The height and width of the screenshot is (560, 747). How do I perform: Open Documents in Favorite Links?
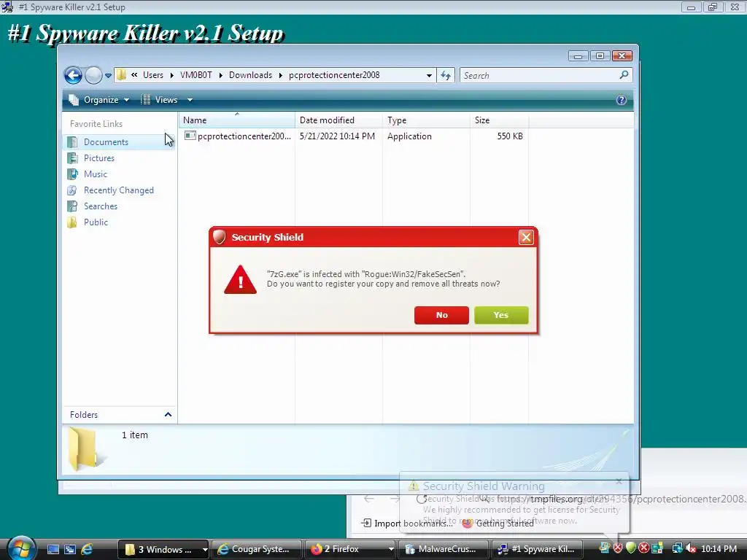106,142
